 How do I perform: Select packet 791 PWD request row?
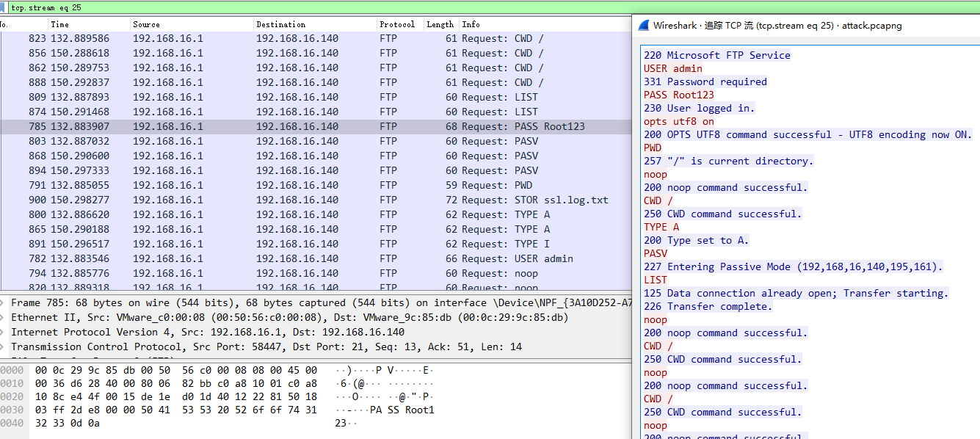tap(316, 185)
